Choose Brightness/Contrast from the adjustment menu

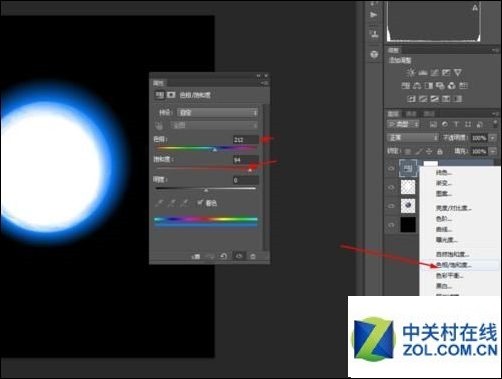pyautogui.click(x=454, y=208)
